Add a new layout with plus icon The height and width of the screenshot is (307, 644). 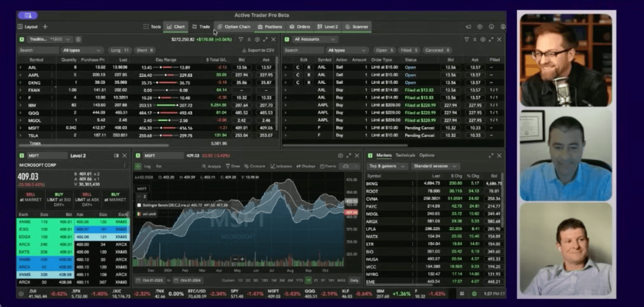tap(45, 26)
